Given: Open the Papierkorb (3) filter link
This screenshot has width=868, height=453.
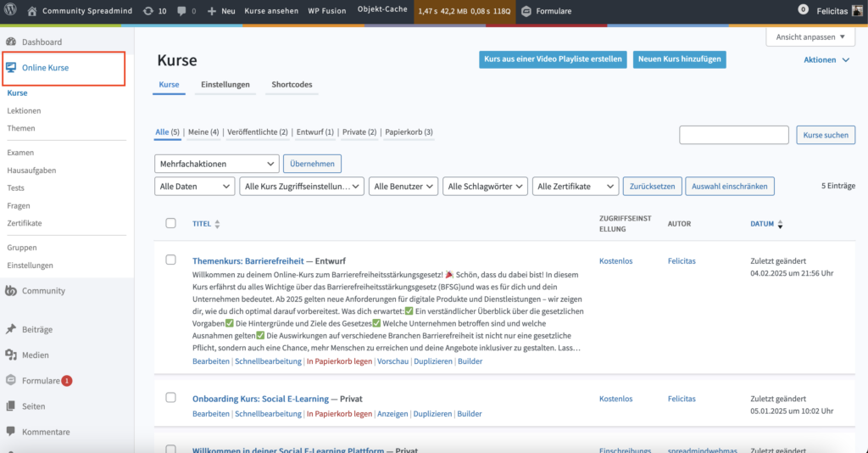Looking at the screenshot, I should point(409,132).
